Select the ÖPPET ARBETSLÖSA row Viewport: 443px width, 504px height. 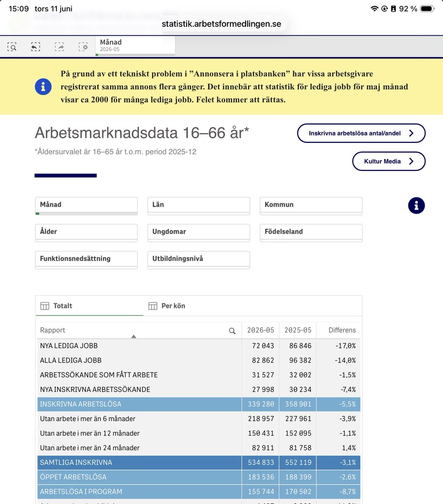pos(199,477)
